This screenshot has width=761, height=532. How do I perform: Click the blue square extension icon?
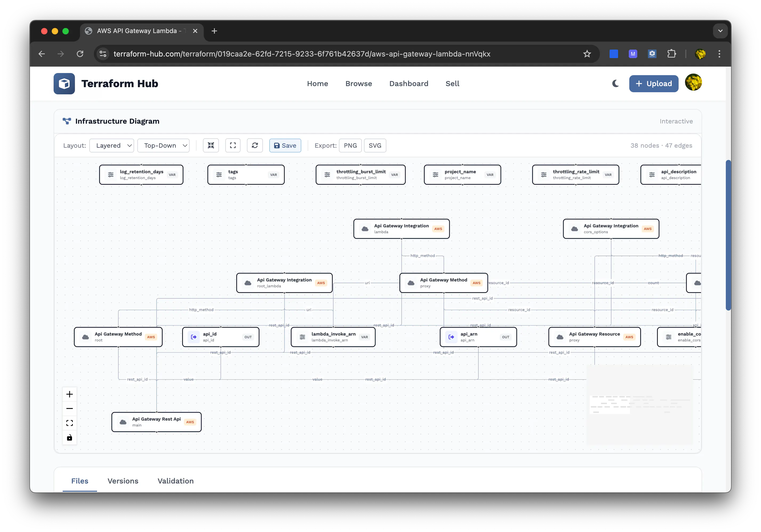coord(614,54)
